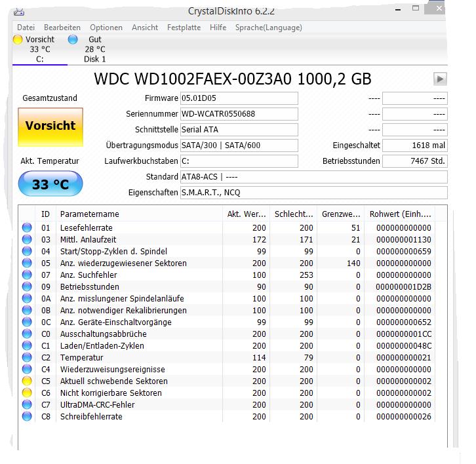
Task: Click raw value 000000001D2B of Betriebsstunden
Action: 403,287
